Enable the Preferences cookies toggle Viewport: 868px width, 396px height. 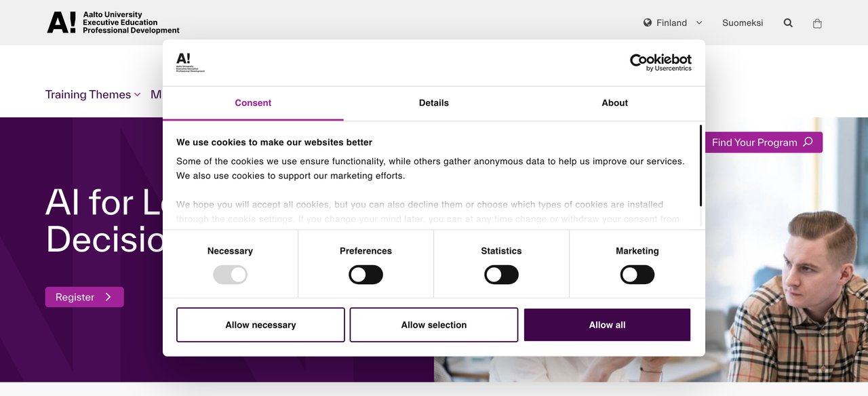click(x=366, y=275)
